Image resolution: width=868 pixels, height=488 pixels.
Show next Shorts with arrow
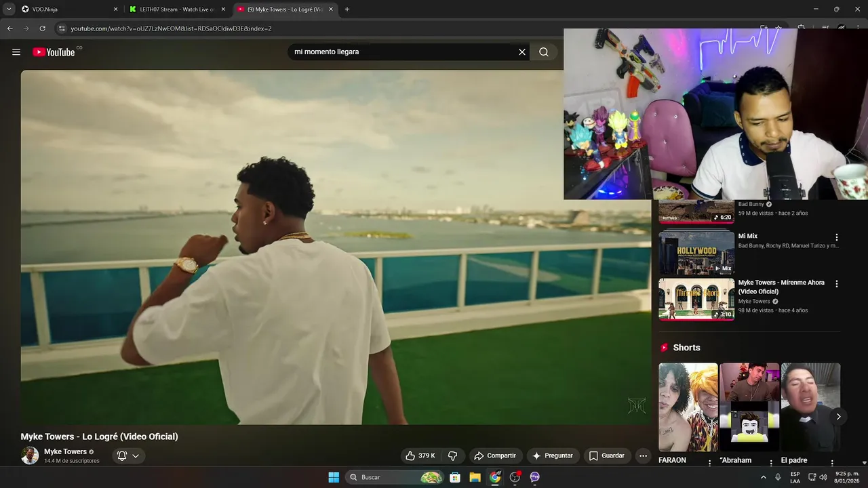coord(838,417)
